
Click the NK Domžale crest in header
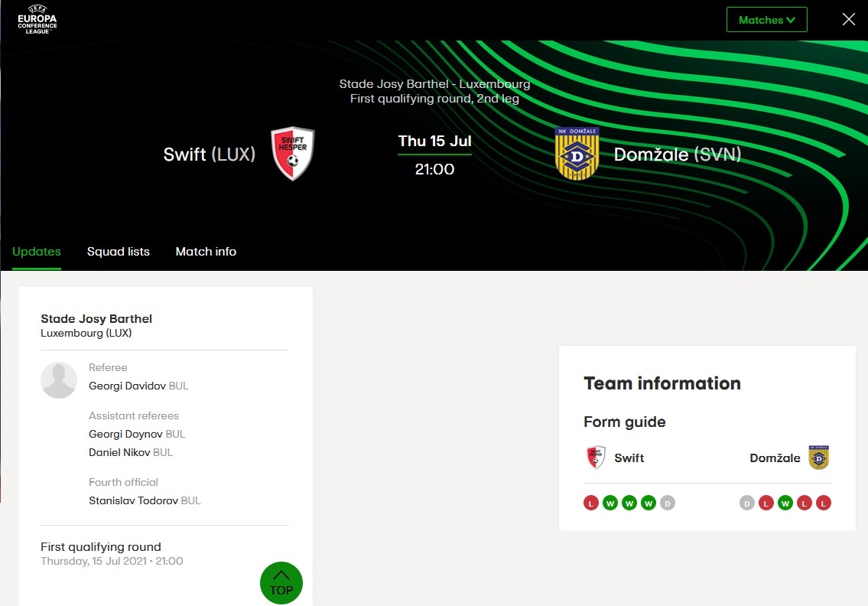coord(577,154)
